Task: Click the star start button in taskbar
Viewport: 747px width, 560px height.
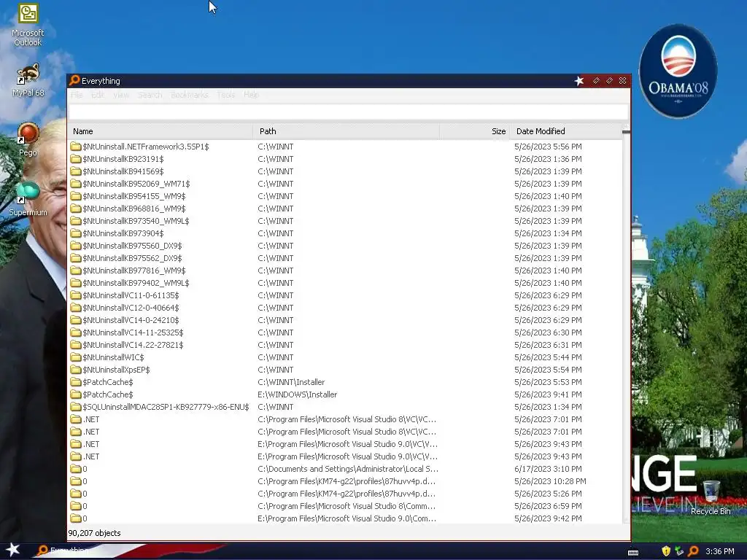Action: pos(13,550)
